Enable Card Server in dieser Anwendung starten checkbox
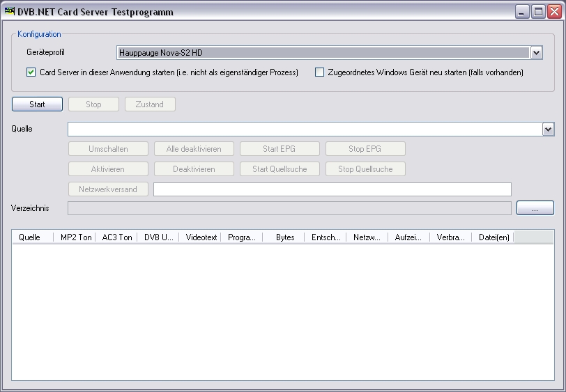Image resolution: width=566 pixels, height=392 pixels. point(31,72)
